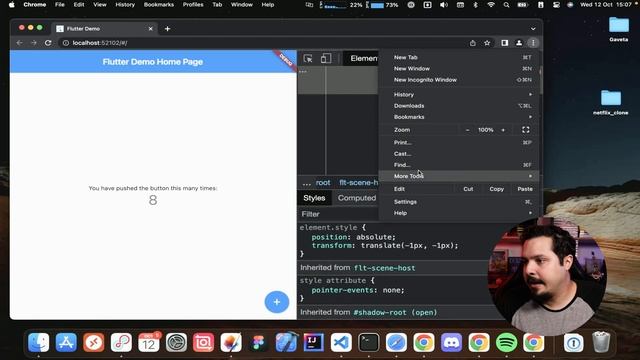Click the Spotlight search icon in menu bar

(507, 5)
